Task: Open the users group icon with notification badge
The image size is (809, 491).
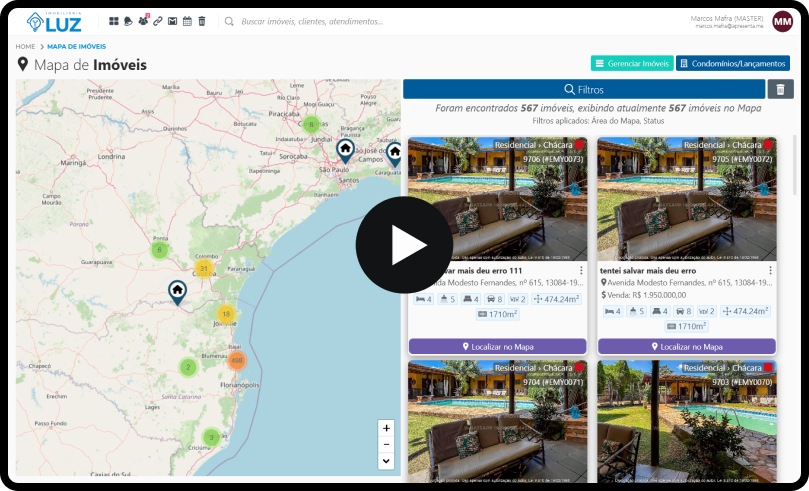Action: tap(142, 21)
